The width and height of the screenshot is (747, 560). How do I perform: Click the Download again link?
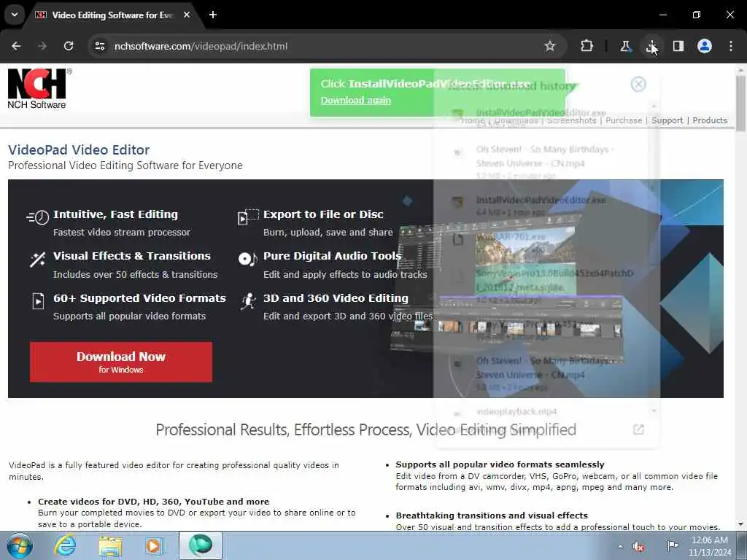pyautogui.click(x=356, y=101)
